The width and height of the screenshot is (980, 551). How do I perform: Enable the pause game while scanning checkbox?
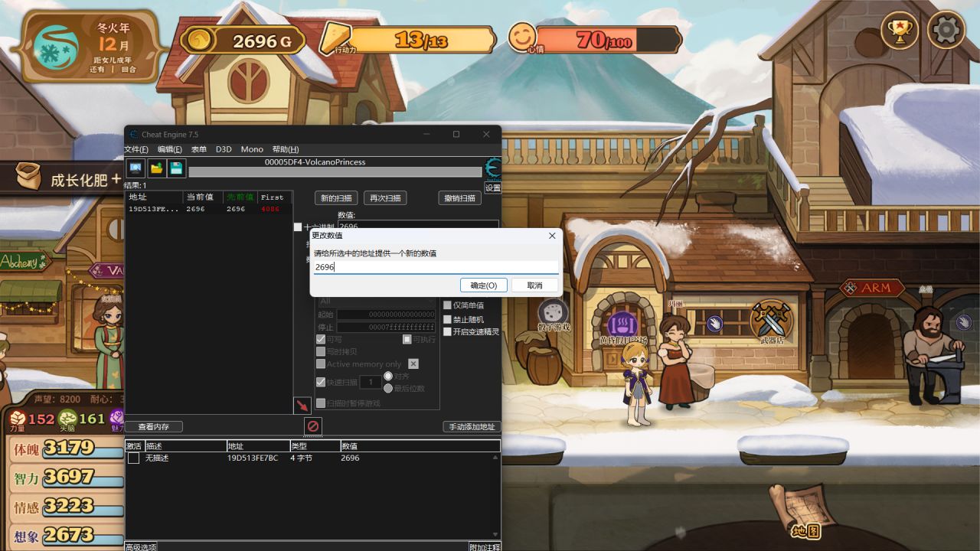tap(321, 403)
